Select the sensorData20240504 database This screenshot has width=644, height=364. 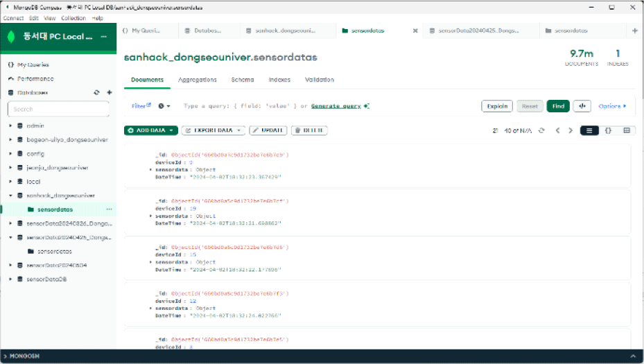(57, 266)
